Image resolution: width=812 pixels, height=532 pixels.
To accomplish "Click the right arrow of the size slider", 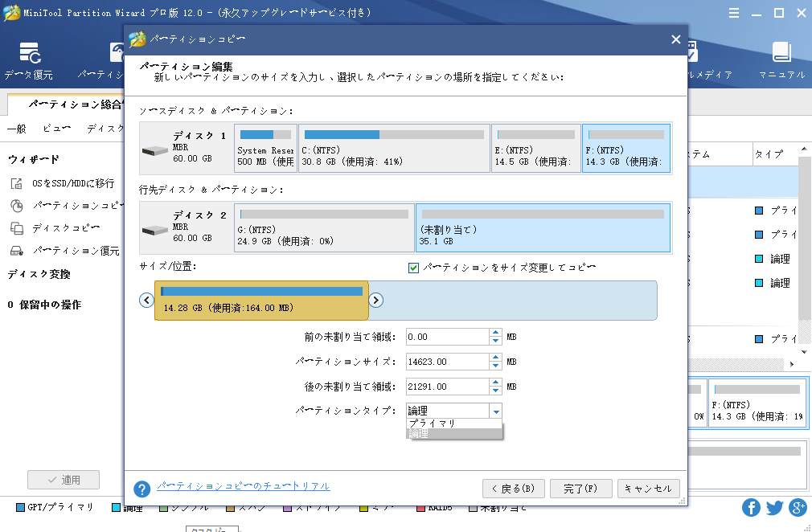I will tap(375, 299).
